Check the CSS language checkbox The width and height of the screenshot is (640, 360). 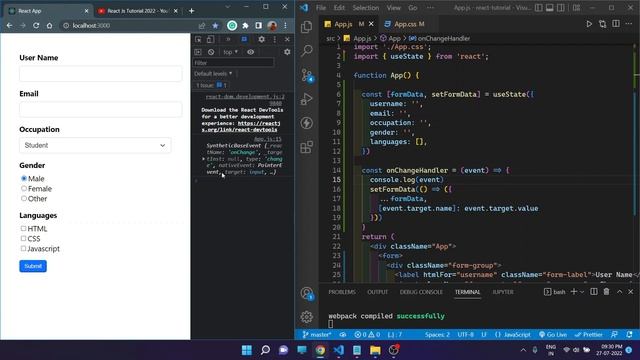pyautogui.click(x=23, y=238)
